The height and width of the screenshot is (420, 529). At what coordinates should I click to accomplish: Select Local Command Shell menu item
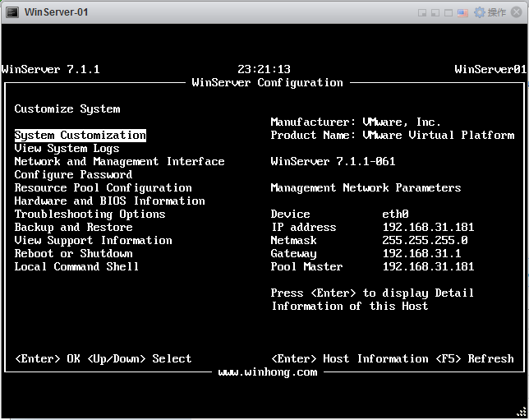[x=76, y=267]
